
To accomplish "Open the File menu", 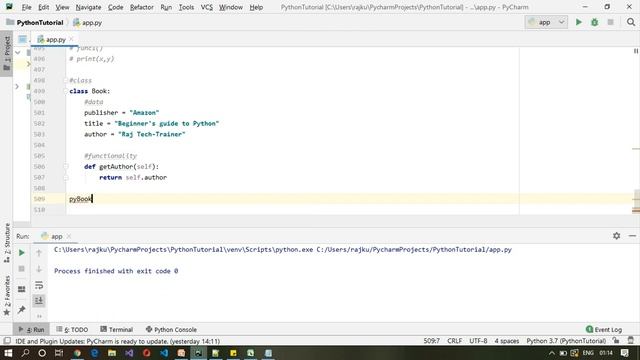I will click(x=27, y=7).
